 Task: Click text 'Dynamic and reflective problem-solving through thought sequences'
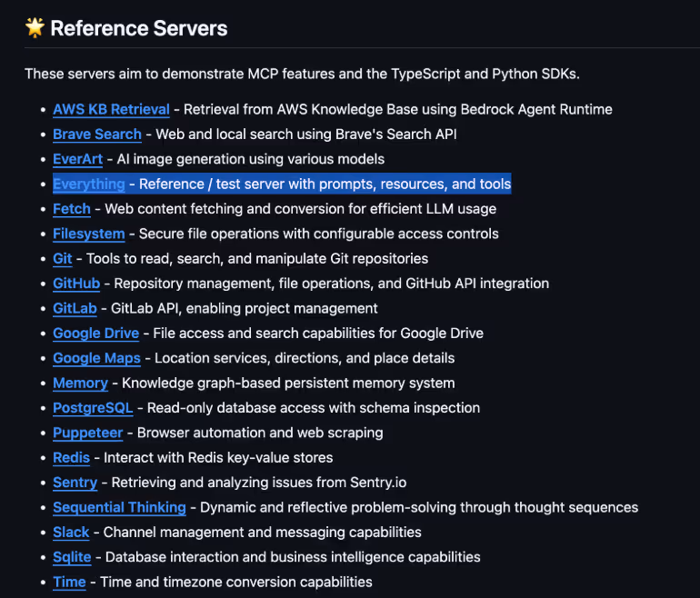(419, 507)
